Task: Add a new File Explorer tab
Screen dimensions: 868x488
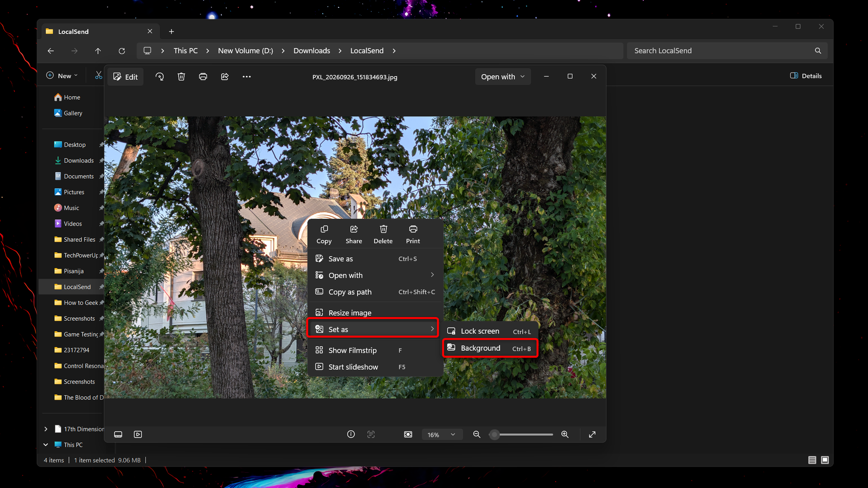Action: point(171,32)
